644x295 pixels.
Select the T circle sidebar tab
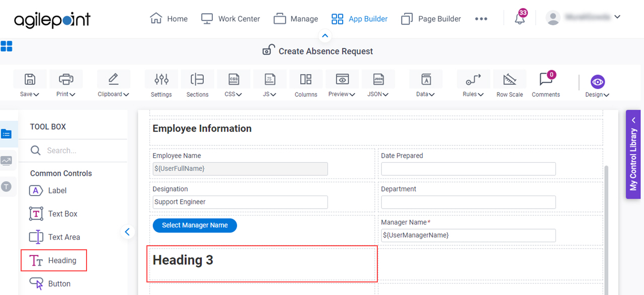tap(6, 186)
